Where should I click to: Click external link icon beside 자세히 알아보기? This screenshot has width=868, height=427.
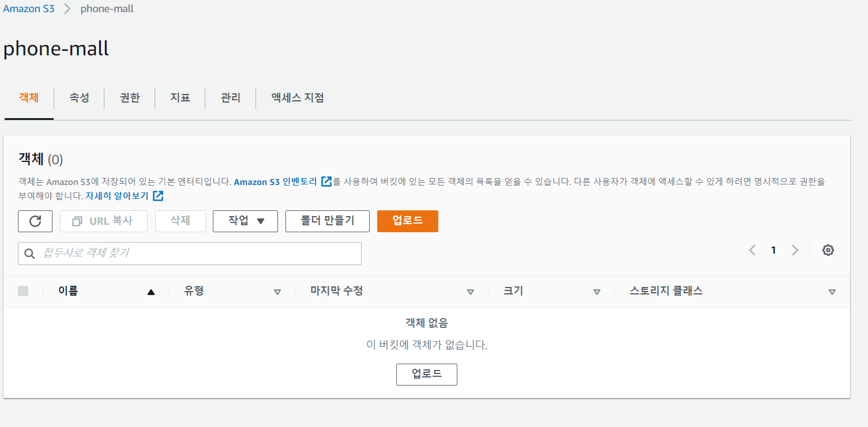tap(158, 196)
